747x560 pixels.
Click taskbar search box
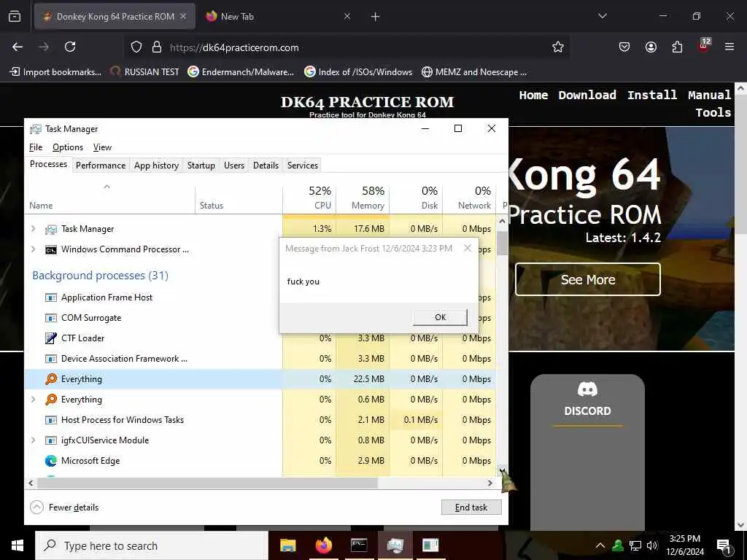(152, 545)
